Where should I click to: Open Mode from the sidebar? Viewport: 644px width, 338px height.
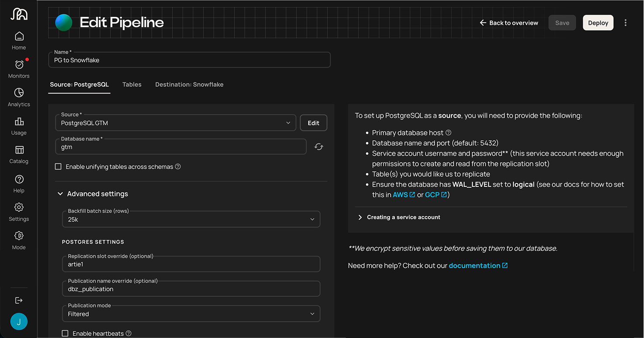click(x=19, y=241)
